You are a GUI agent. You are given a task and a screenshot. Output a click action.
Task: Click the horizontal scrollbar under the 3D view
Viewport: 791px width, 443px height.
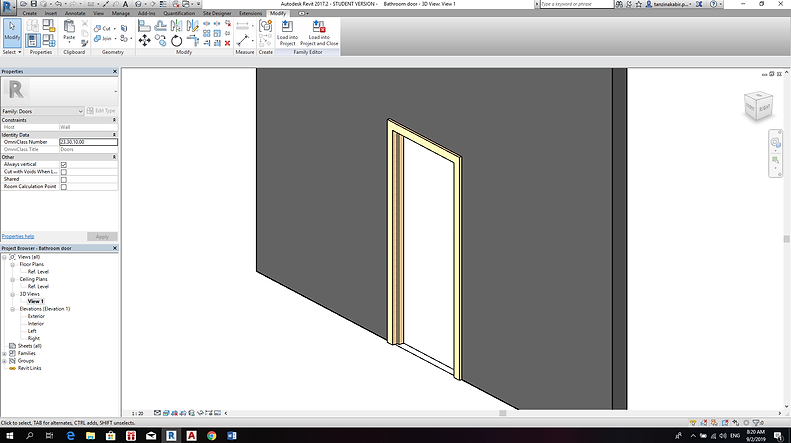point(502,413)
